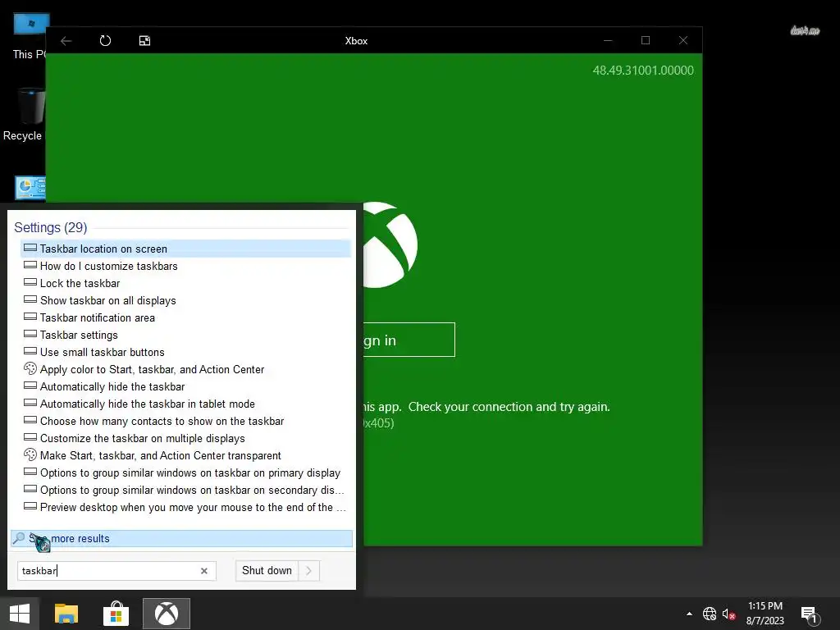Open Preview desktop when you move mouse
The width and height of the screenshot is (840, 630).
[185, 507]
